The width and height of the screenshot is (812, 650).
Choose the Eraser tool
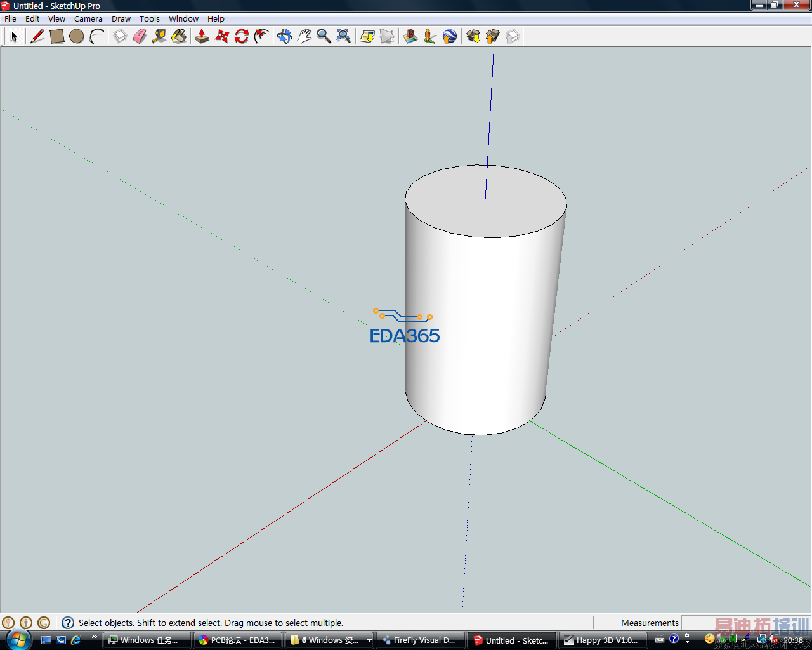coord(140,36)
